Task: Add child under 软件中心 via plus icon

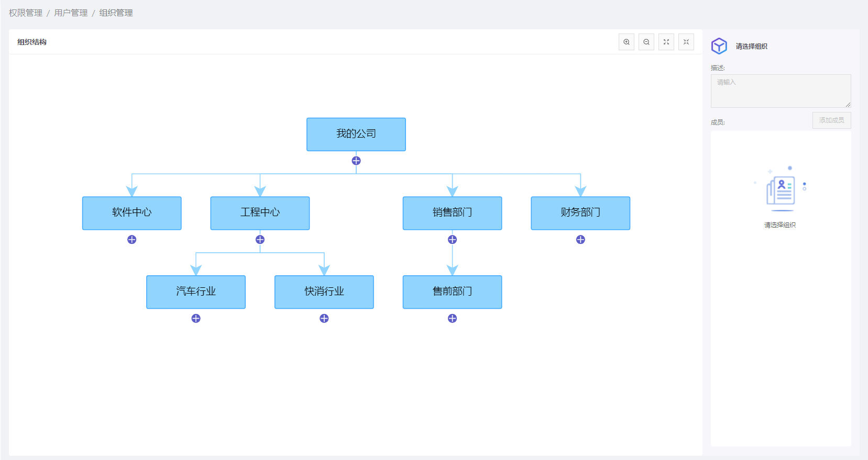Action: pyautogui.click(x=132, y=239)
